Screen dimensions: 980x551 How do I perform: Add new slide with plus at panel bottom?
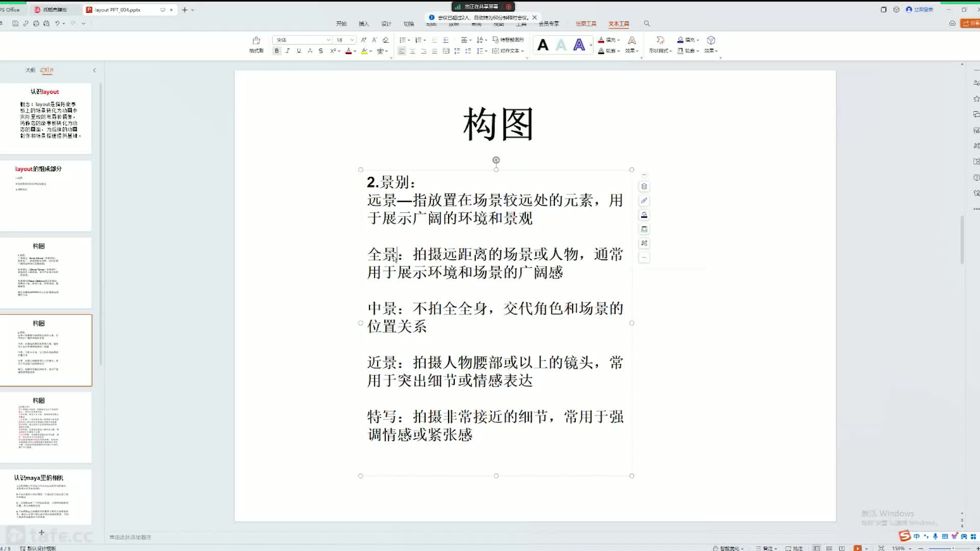42,533
